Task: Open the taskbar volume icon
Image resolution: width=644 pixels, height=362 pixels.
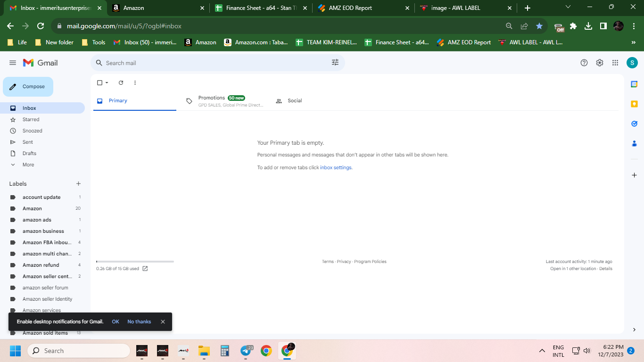Action: (x=587, y=351)
